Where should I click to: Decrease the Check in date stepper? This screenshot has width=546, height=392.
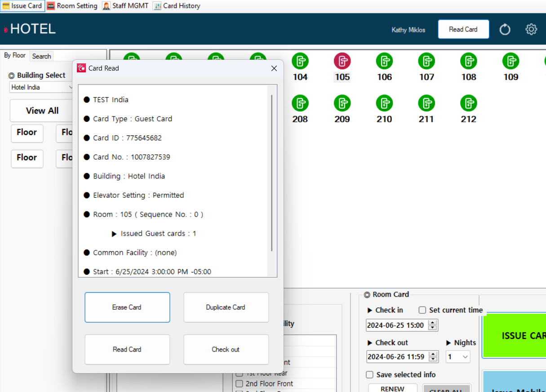pyautogui.click(x=433, y=328)
